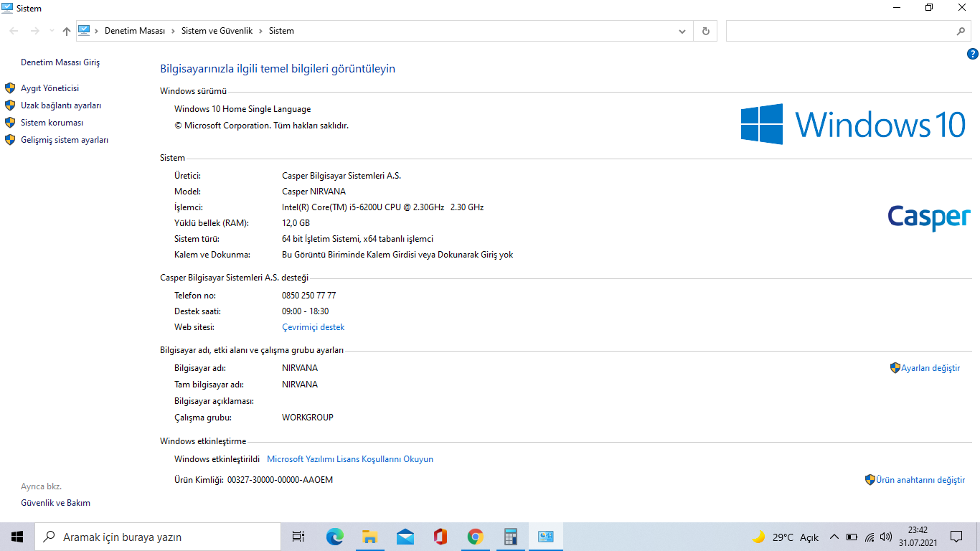Click the phone number 0850 250 77 77
This screenshot has width=980, height=551.
(309, 296)
